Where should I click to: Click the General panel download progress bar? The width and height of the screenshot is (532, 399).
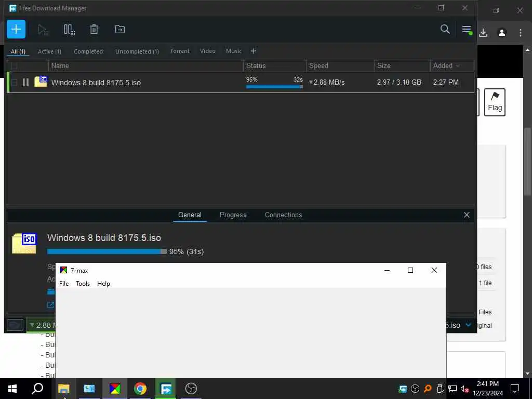tap(107, 251)
